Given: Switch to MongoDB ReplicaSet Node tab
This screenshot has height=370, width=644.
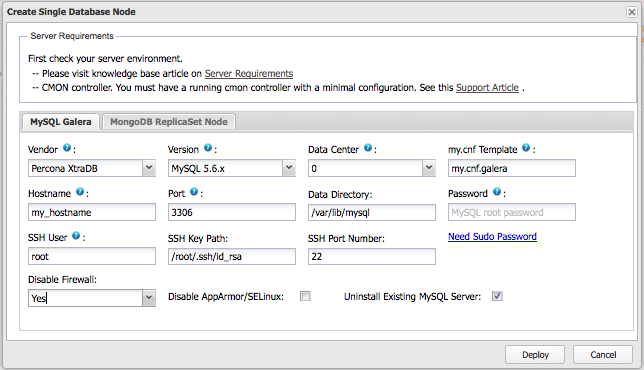Looking at the screenshot, I should coord(169,122).
